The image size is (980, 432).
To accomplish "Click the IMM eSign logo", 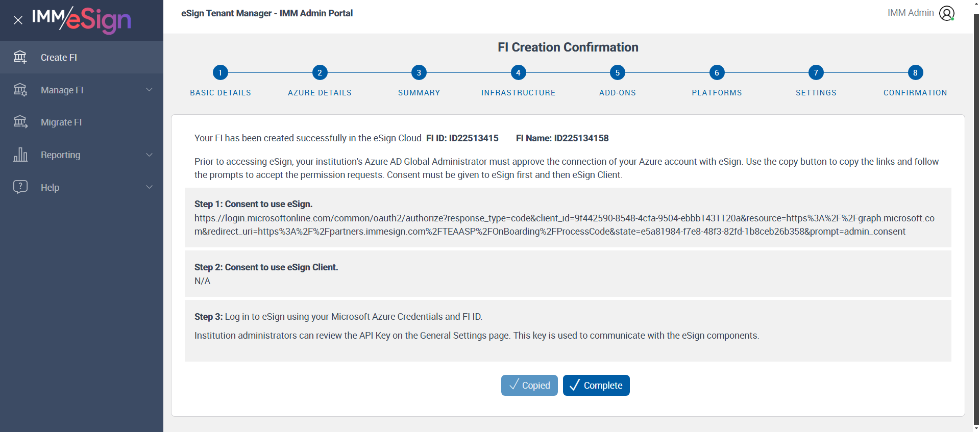I will [82, 20].
